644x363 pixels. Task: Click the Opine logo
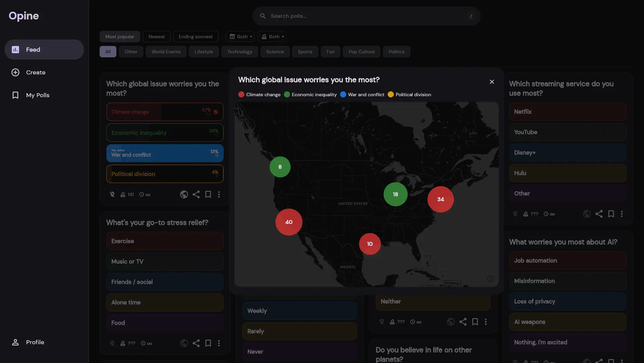pyautogui.click(x=24, y=16)
